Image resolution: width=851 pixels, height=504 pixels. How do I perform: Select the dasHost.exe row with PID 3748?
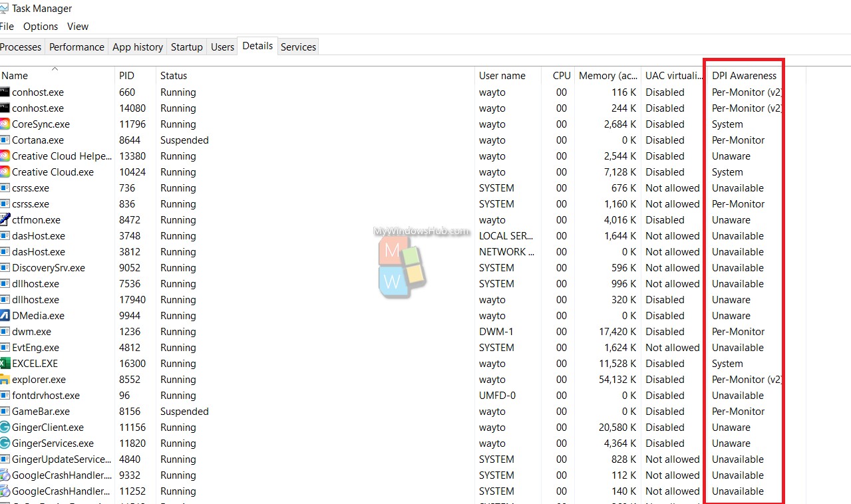point(403,236)
